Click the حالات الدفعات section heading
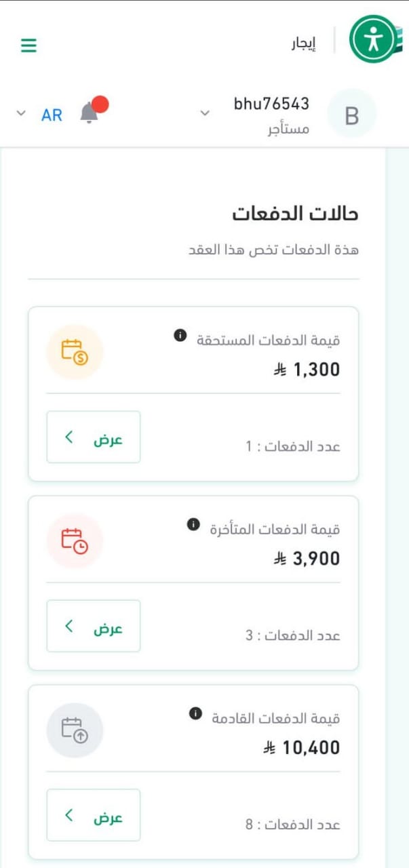This screenshot has height=868, width=409. coord(295,214)
